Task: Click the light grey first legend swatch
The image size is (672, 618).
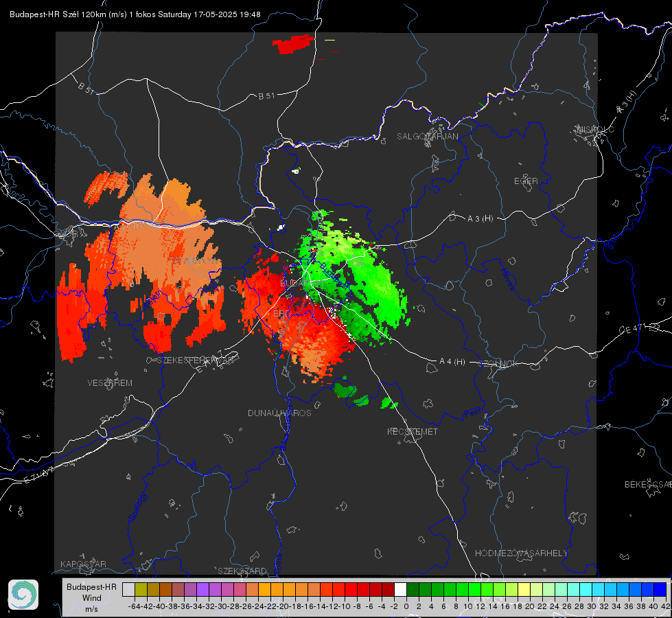Action: (x=128, y=589)
